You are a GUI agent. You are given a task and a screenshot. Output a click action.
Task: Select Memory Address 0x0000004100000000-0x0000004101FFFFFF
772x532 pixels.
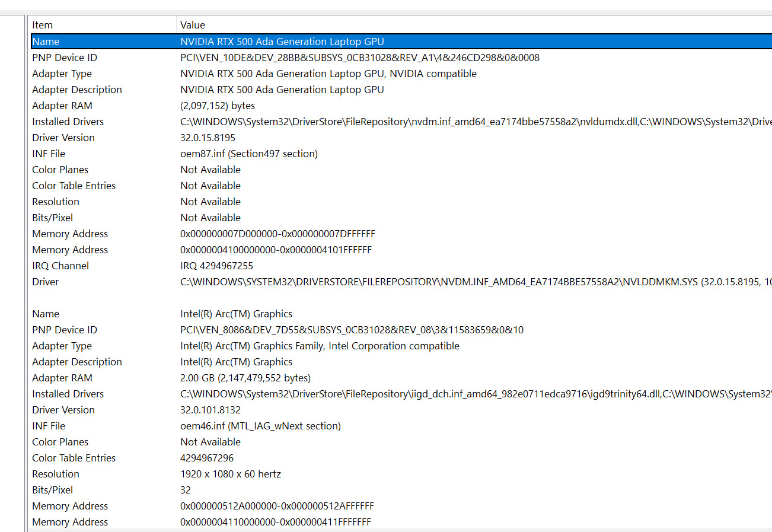[276, 250]
